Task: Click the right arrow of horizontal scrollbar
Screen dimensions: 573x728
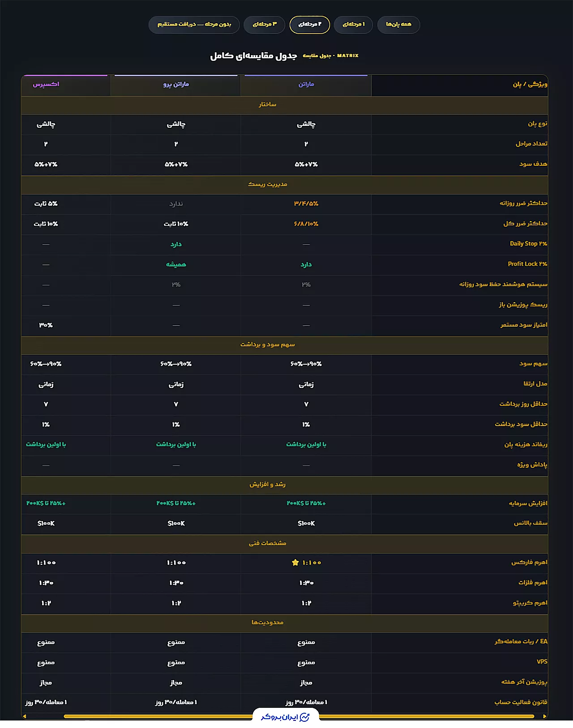Action: pos(544,716)
